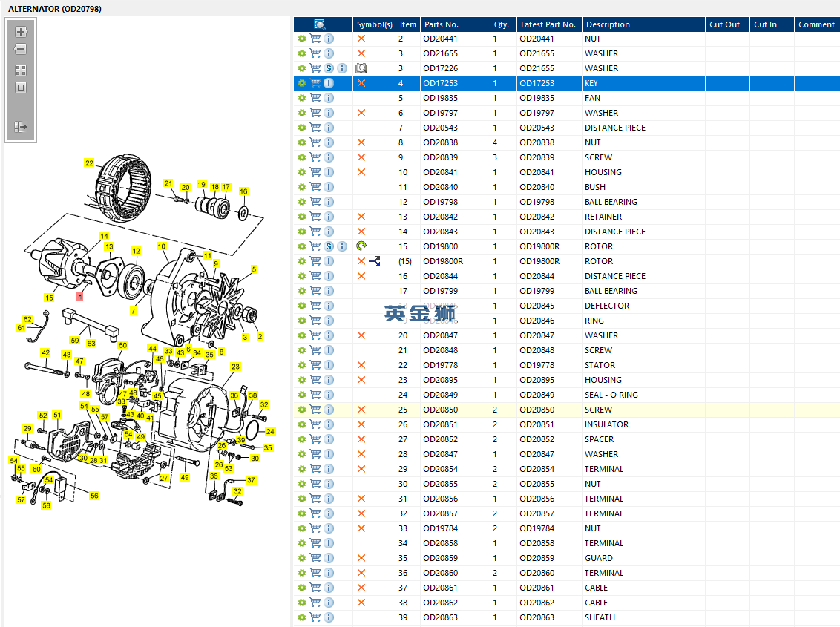Image resolution: width=840 pixels, height=627 pixels.
Task: Click green gear icon for OD19798 BALL BEARING
Action: pyautogui.click(x=302, y=202)
